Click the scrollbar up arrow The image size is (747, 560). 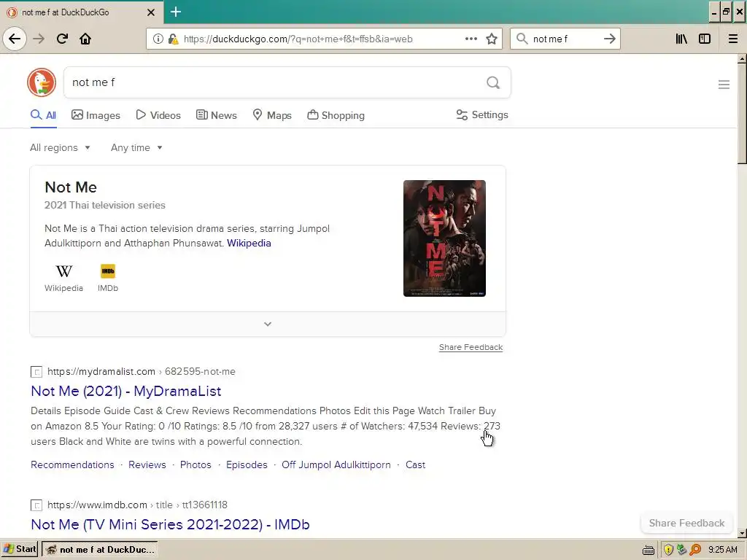click(x=742, y=60)
